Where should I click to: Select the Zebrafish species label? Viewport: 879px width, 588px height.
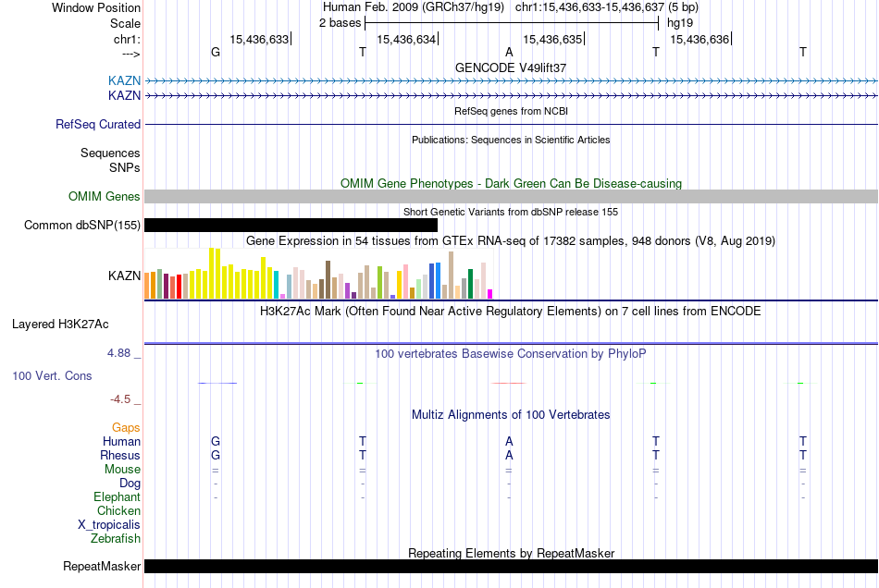[116, 539]
